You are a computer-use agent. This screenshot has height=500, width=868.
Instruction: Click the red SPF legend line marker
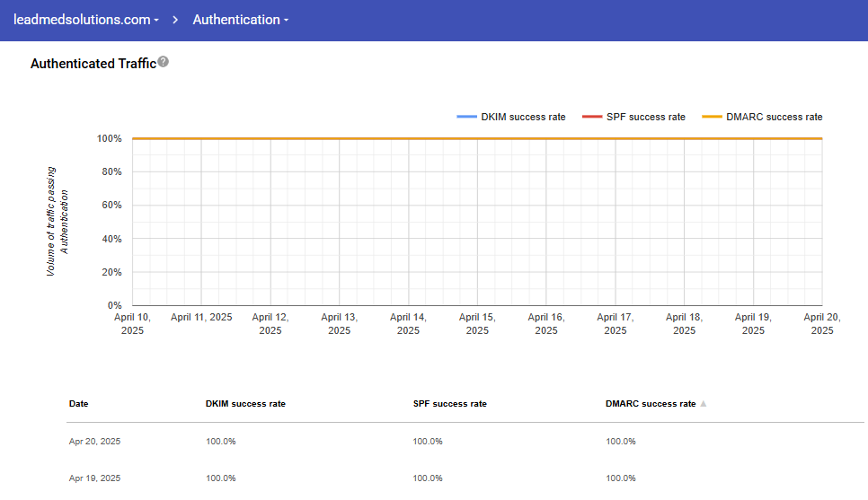[x=591, y=117]
